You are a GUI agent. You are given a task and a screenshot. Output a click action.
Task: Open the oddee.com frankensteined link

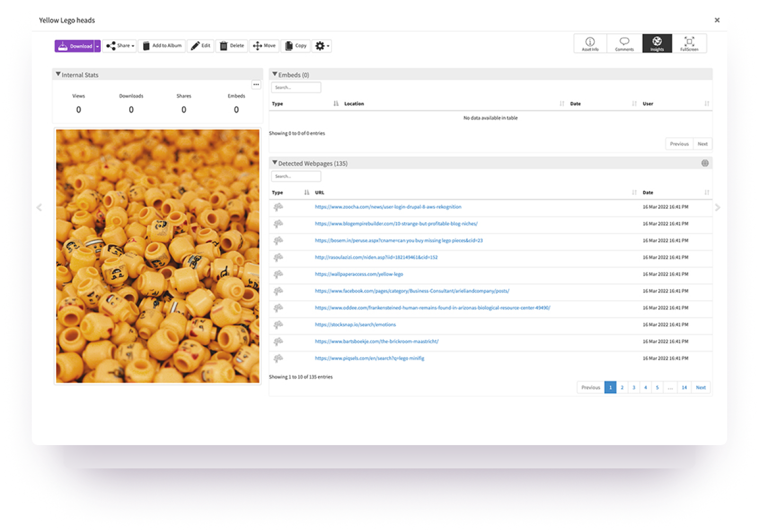(433, 308)
